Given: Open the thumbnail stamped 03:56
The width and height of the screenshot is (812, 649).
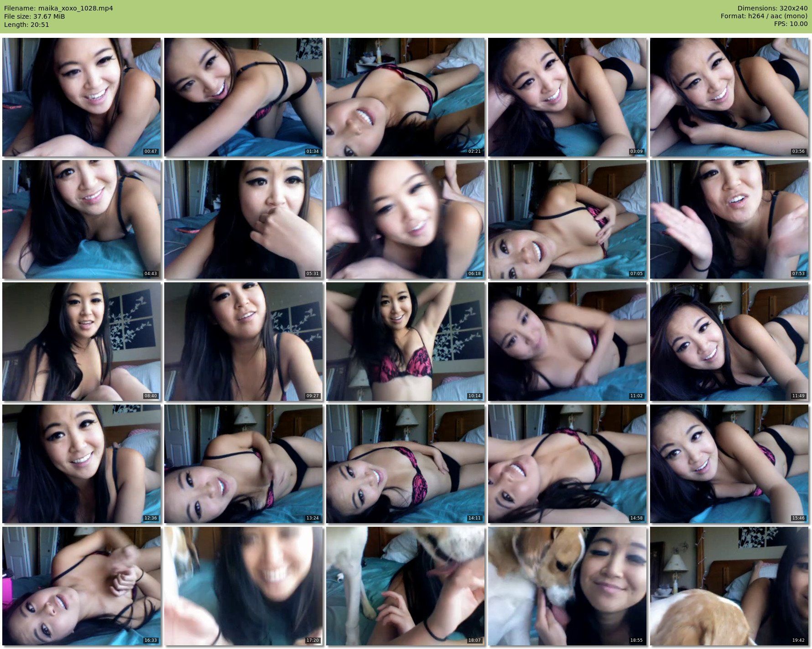Looking at the screenshot, I should (729, 97).
